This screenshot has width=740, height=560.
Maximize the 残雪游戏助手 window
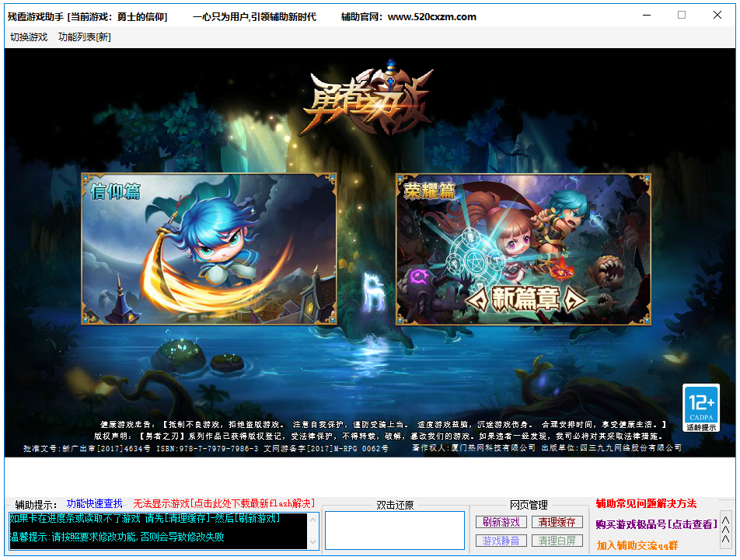pos(682,16)
